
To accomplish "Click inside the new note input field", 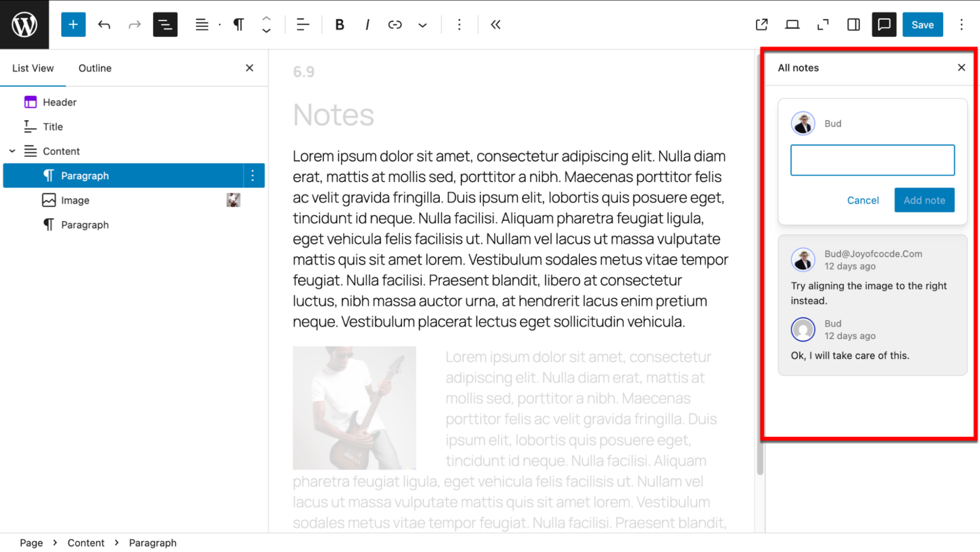I will click(873, 160).
